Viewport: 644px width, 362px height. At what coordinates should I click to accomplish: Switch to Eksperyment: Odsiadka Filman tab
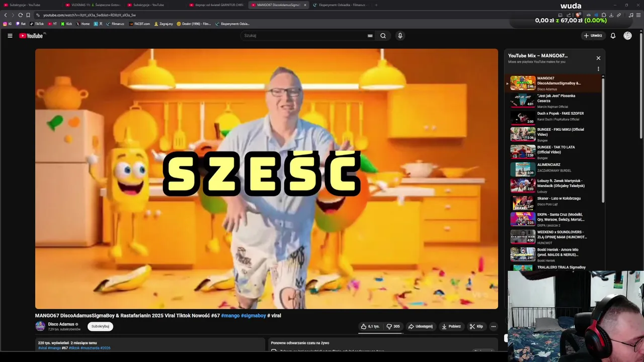[340, 5]
